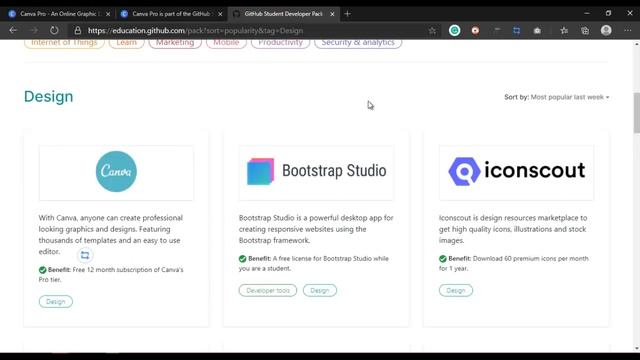Click the Design section heading
This screenshot has height=360, width=640.
point(49,97)
